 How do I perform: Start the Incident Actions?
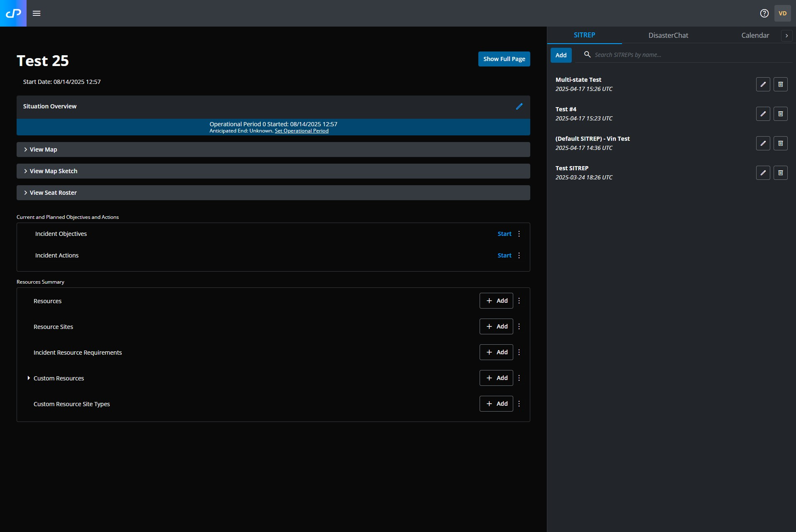[505, 255]
